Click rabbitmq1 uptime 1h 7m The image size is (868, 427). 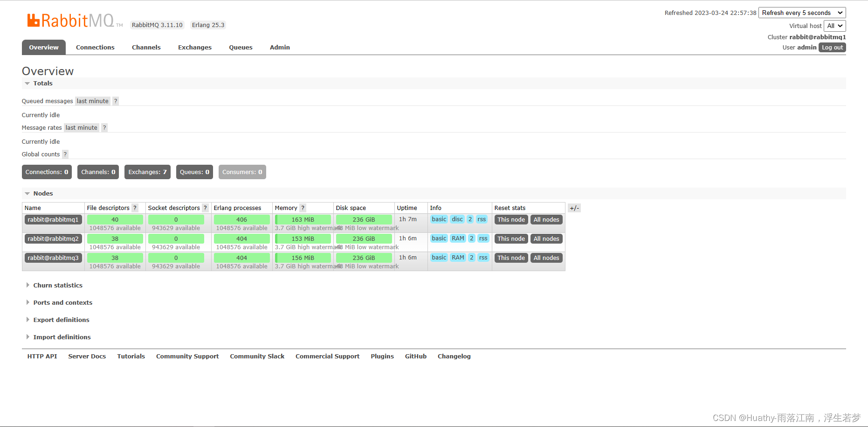pos(408,219)
